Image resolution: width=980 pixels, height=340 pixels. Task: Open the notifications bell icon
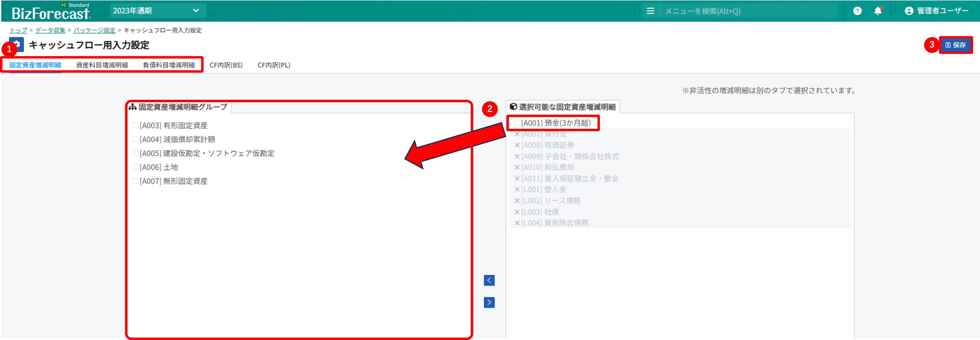pos(878,11)
